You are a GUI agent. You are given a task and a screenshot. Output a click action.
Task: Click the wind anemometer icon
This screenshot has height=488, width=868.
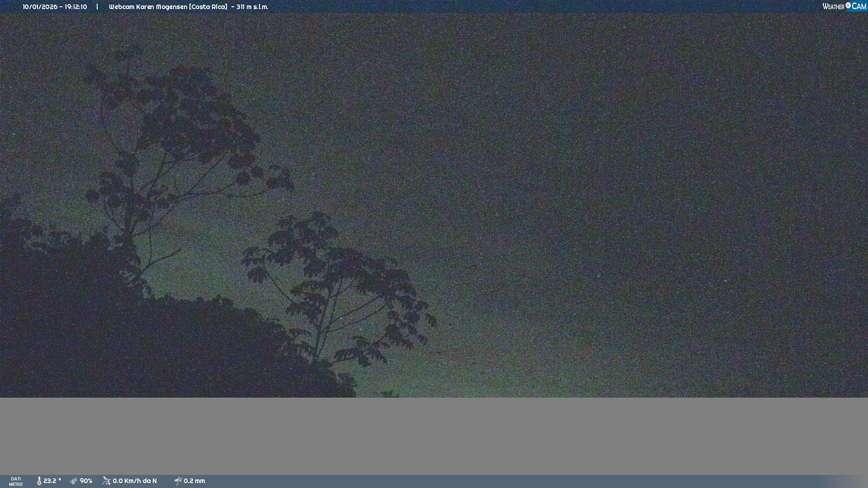coord(106,481)
